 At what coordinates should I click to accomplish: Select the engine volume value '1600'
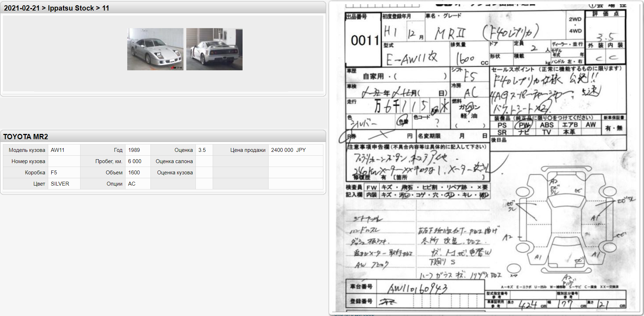coord(134,173)
